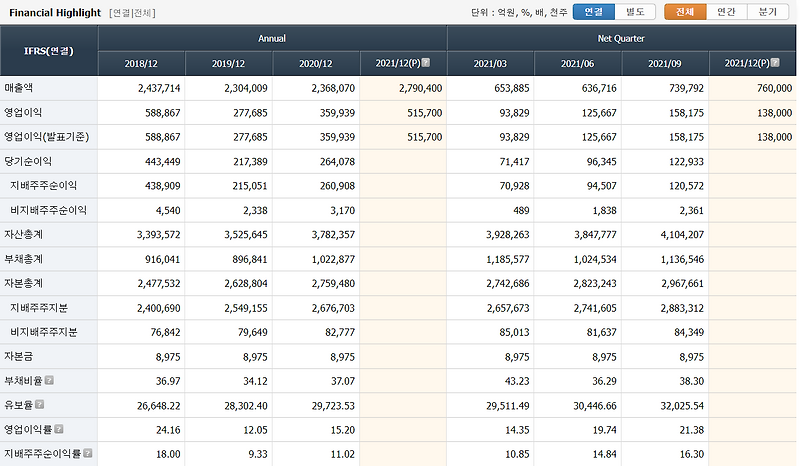Open help icon beside Net Quarter 2021/12(P) header
800x466 pixels.
(775, 63)
